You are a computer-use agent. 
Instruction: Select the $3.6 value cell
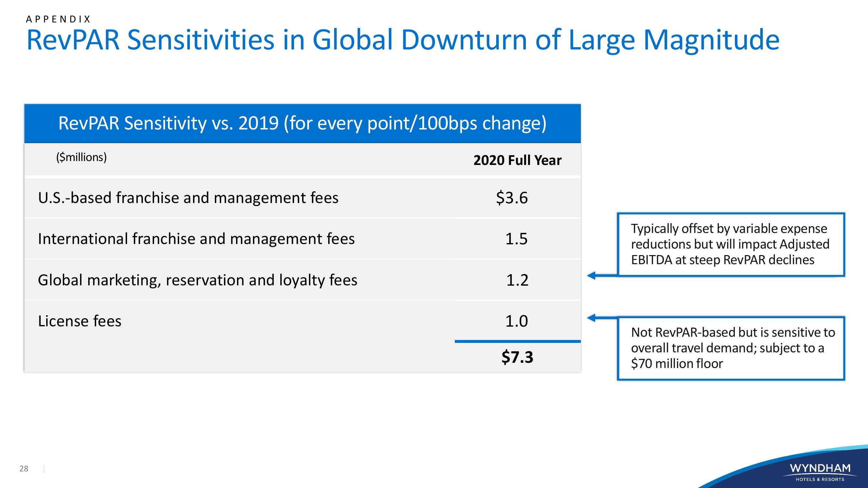click(x=512, y=198)
